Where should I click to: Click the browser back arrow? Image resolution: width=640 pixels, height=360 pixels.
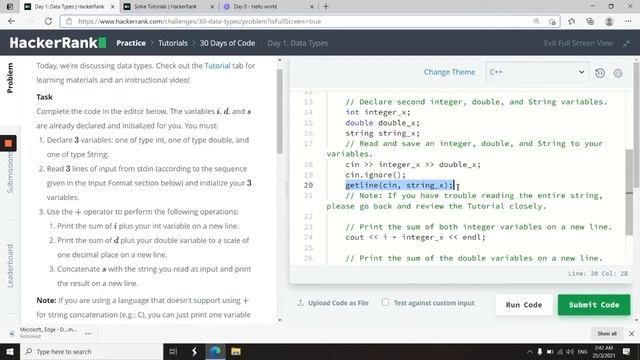11,21
